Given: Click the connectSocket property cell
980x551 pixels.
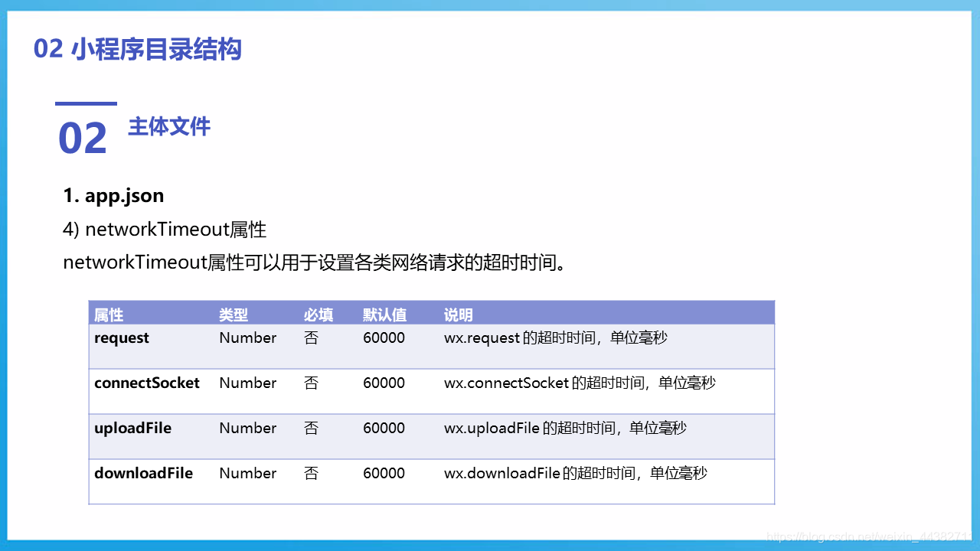Looking at the screenshot, I should click(147, 383).
